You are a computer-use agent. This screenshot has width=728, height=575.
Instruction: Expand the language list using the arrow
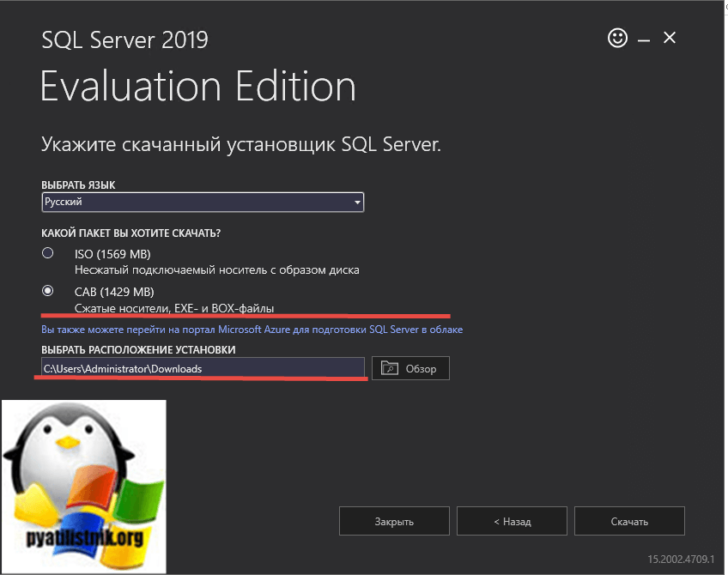coord(357,203)
